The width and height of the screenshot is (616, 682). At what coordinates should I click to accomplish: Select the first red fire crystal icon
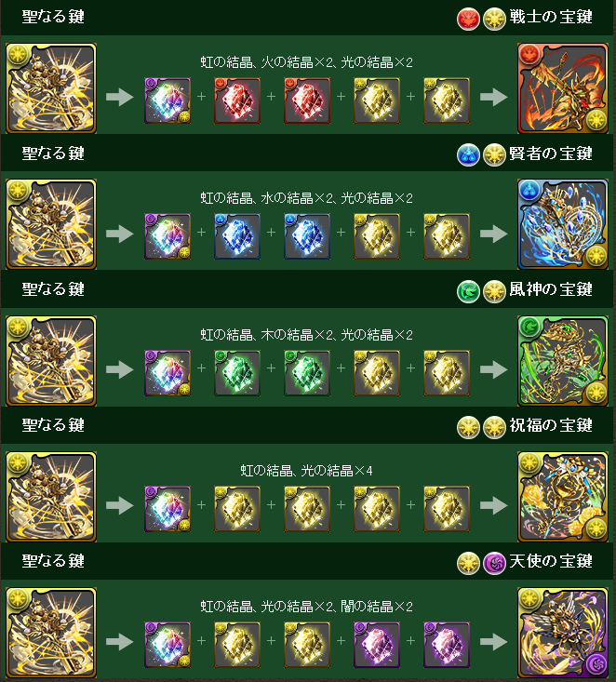pyautogui.click(x=237, y=100)
